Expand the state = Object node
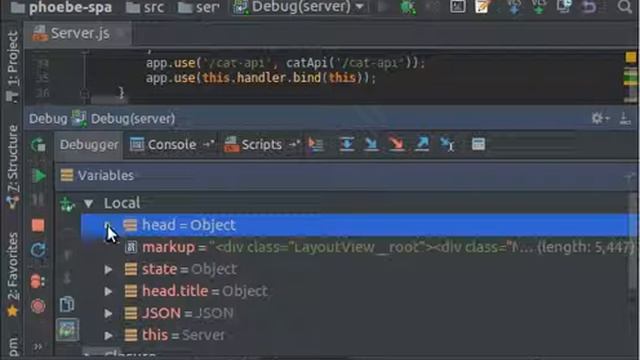The width and height of the screenshot is (640, 360). click(108, 269)
